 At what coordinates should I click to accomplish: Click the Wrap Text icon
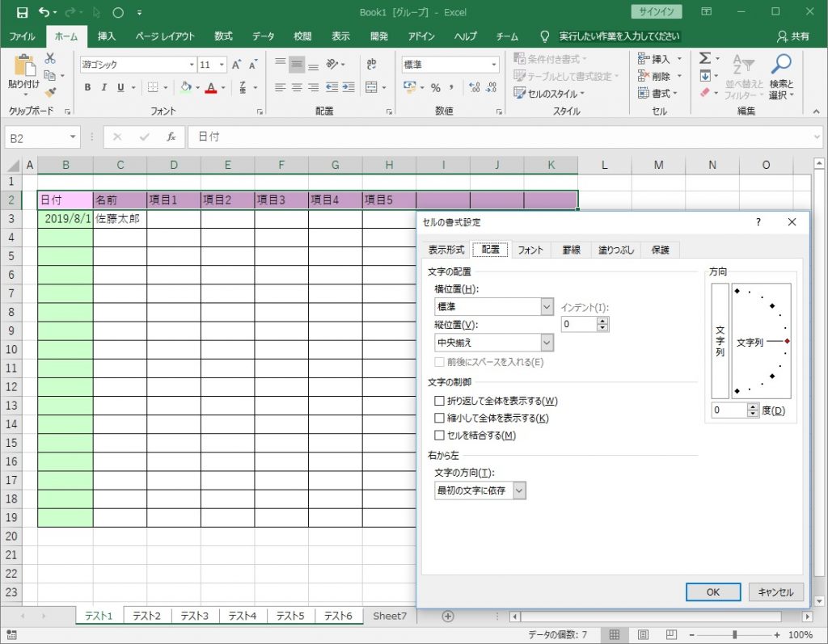pyautogui.click(x=371, y=65)
